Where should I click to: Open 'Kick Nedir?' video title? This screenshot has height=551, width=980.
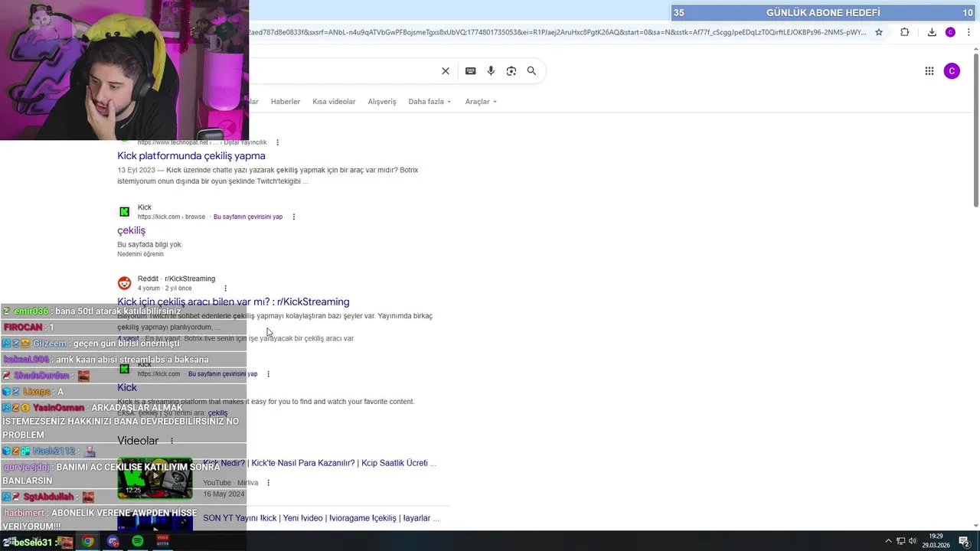point(320,463)
